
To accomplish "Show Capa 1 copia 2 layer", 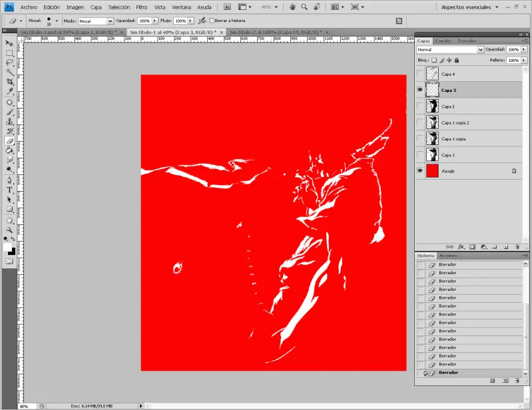I will pyautogui.click(x=420, y=122).
